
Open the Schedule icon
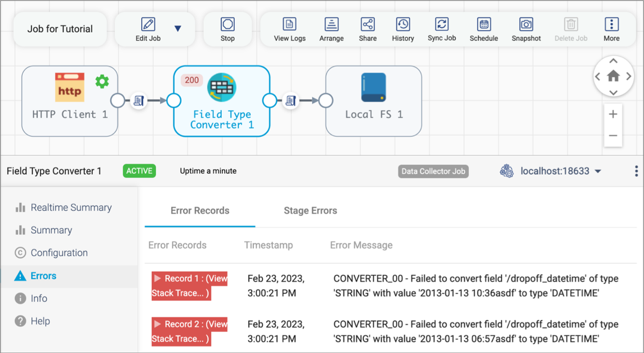(x=483, y=24)
